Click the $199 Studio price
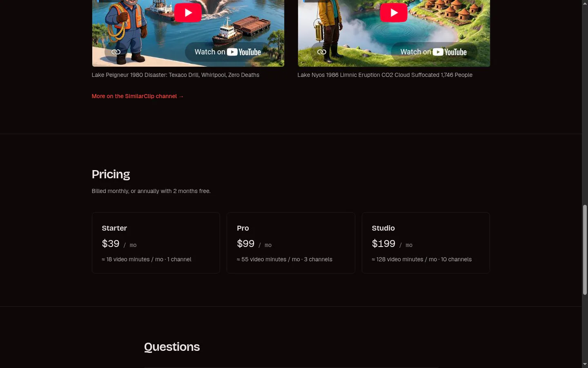Image resolution: width=588 pixels, height=368 pixels. (383, 244)
